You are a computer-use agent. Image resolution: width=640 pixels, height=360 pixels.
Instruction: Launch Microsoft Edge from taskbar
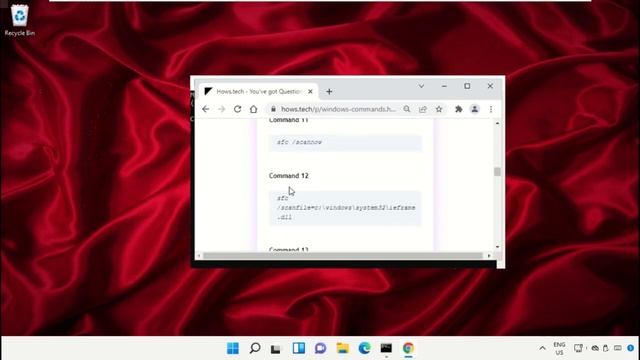pyautogui.click(x=364, y=348)
